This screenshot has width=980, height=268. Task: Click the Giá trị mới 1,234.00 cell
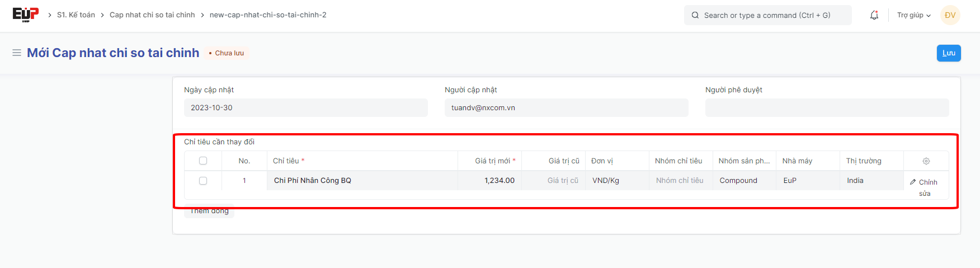(490, 181)
